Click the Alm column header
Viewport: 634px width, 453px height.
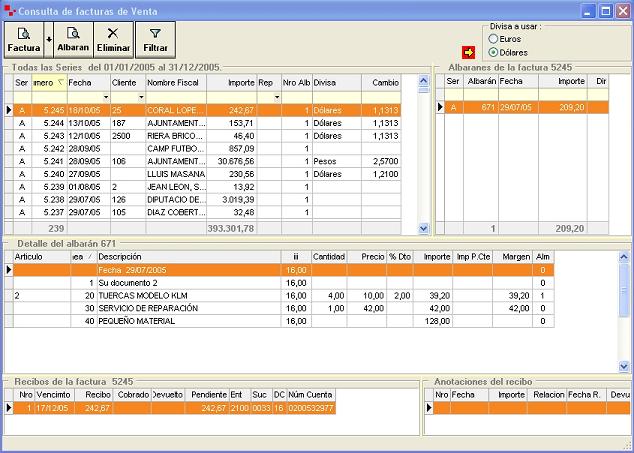pos(543,257)
